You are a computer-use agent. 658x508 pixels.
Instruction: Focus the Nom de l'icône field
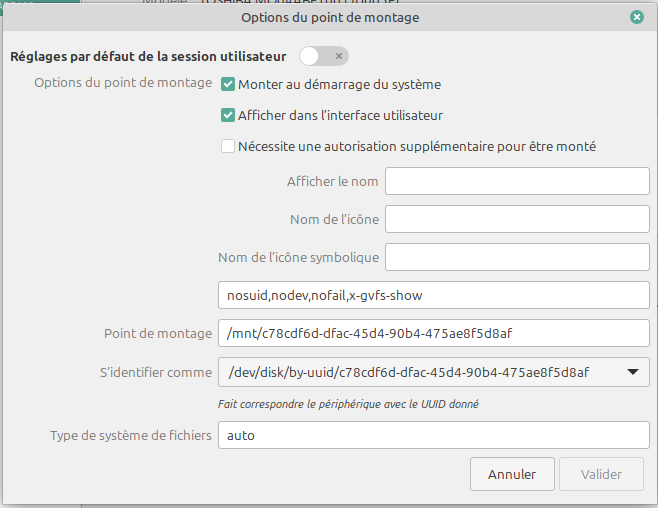point(517,219)
